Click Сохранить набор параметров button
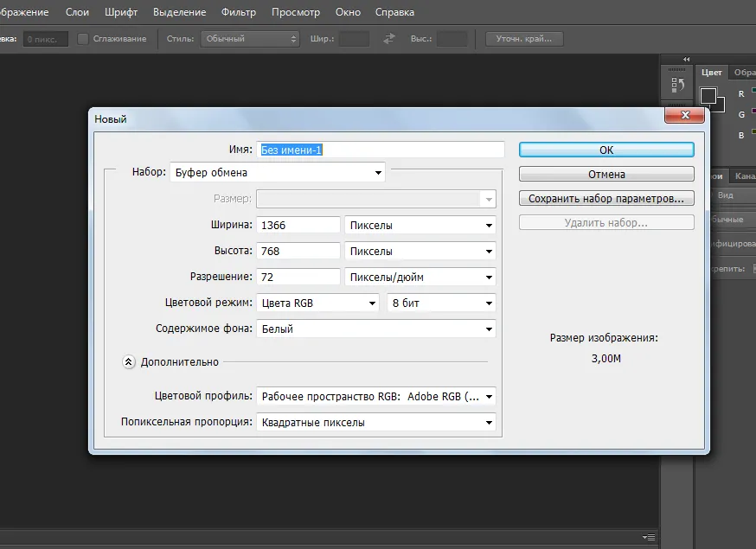Viewport: 756px width, 549px height. click(606, 198)
